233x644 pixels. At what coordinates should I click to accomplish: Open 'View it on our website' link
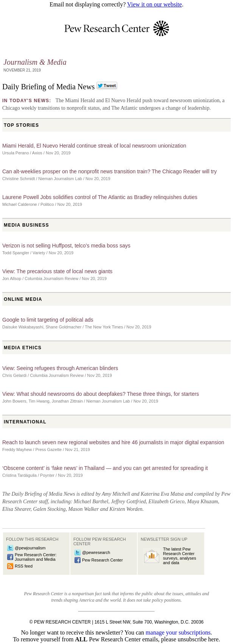coord(154,5)
